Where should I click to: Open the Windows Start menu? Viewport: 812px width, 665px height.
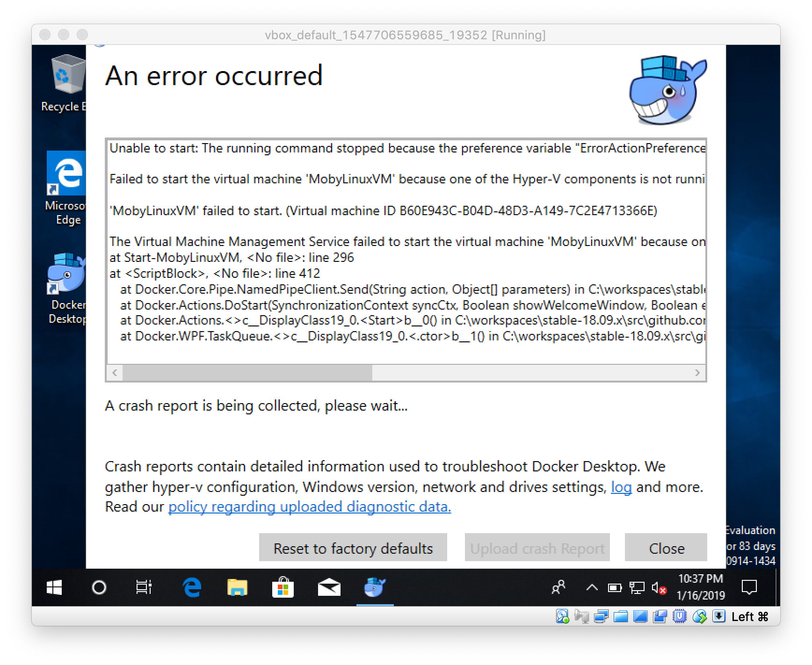click(54, 587)
